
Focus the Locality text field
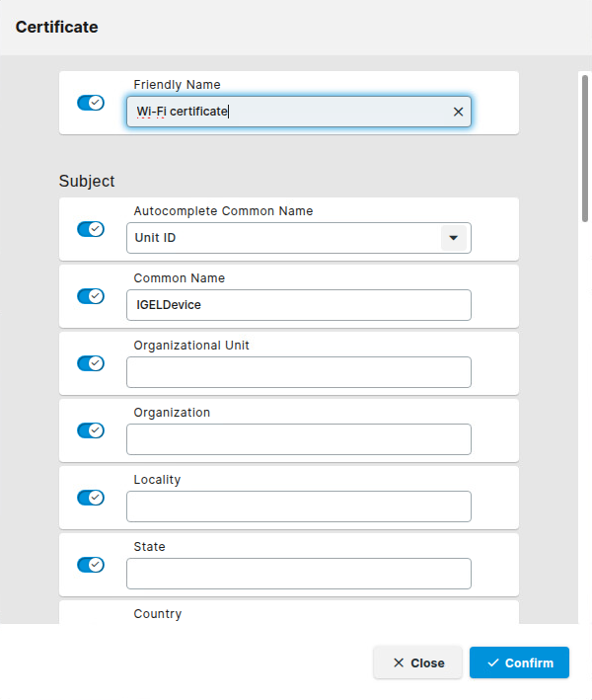pyautogui.click(x=298, y=506)
